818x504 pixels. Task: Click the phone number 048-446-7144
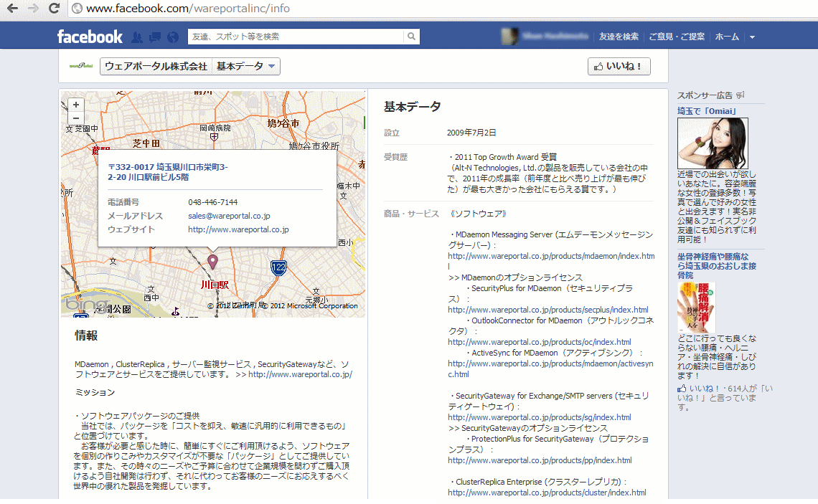pos(213,202)
